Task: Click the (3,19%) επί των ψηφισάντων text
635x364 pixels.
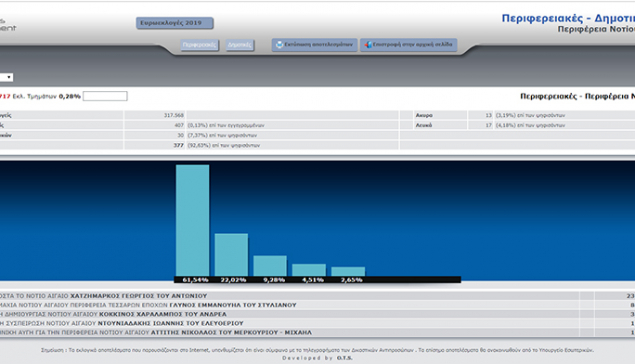Action: coord(530,115)
